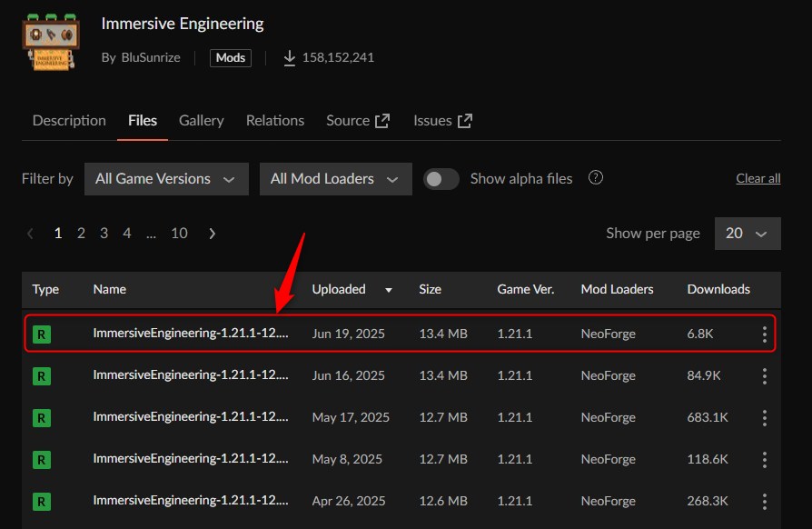Image resolution: width=812 pixels, height=529 pixels.
Task: Open the options menu for the Jun 16, 2025 file
Action: [x=765, y=376]
